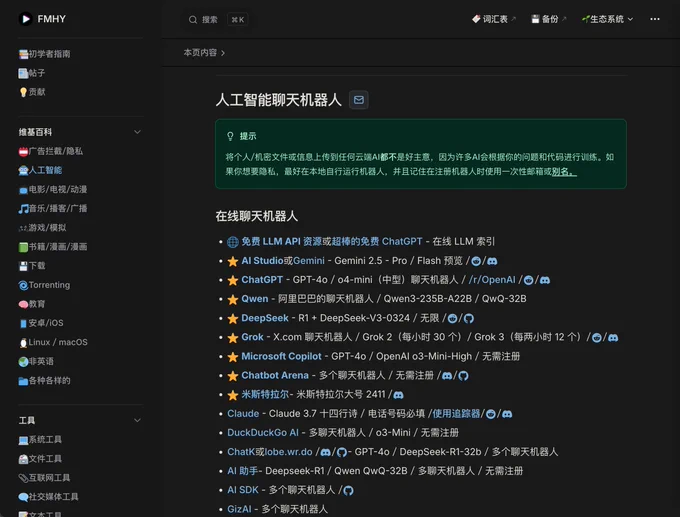The height and width of the screenshot is (517, 680).
Task: Expand the 生态系统 dropdown
Action: pos(607,19)
